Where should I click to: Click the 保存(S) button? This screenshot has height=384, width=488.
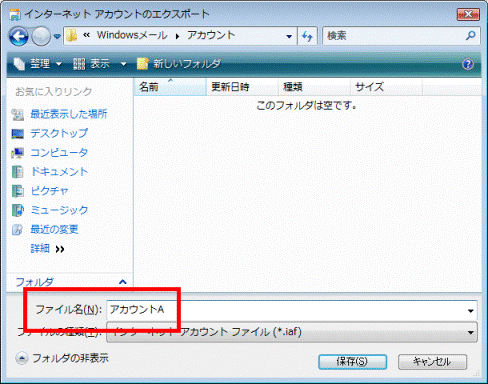click(x=352, y=362)
